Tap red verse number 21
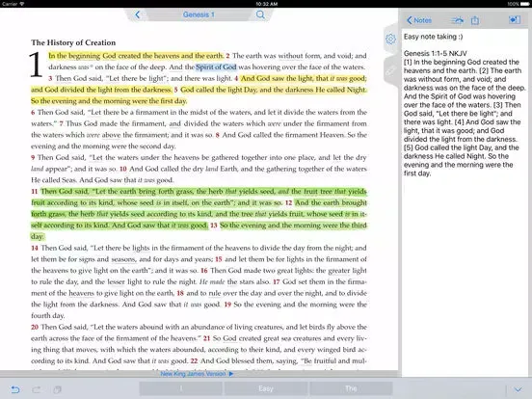The image size is (532, 399). point(206,338)
